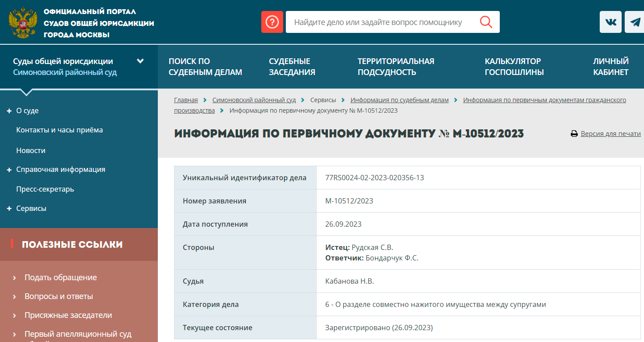Click case identifier 77RS0024-02-2023-020356-13
The width and height of the screenshot is (644, 342).
pyautogui.click(x=374, y=178)
